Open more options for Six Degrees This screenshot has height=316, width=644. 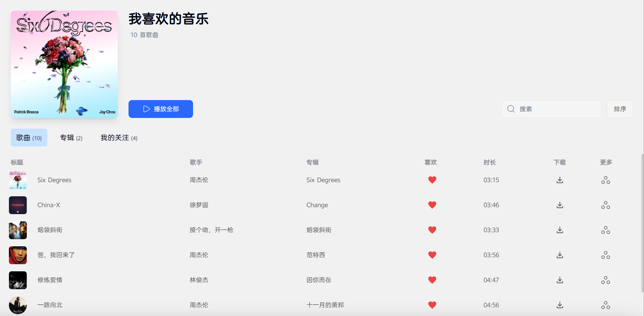[x=605, y=180]
